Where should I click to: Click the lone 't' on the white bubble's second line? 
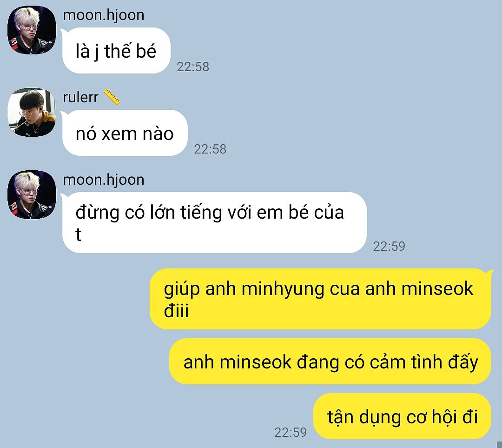[x=78, y=234]
